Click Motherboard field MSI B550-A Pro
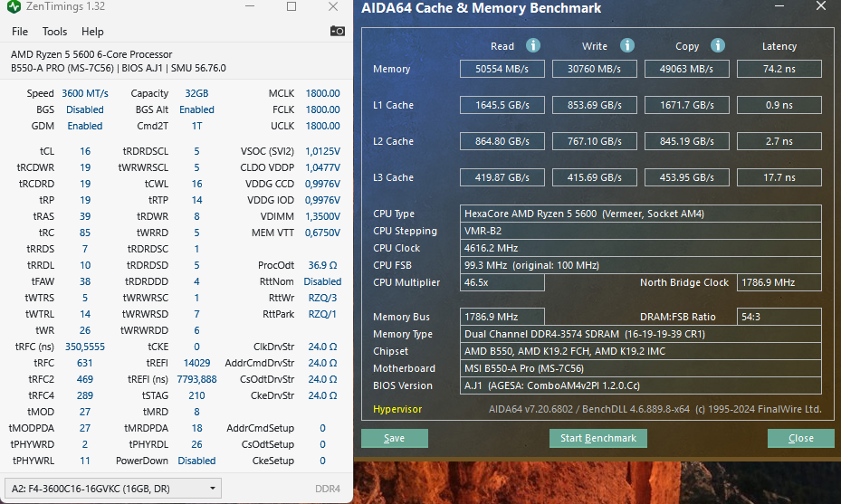This screenshot has height=504, width=841. 640,367
